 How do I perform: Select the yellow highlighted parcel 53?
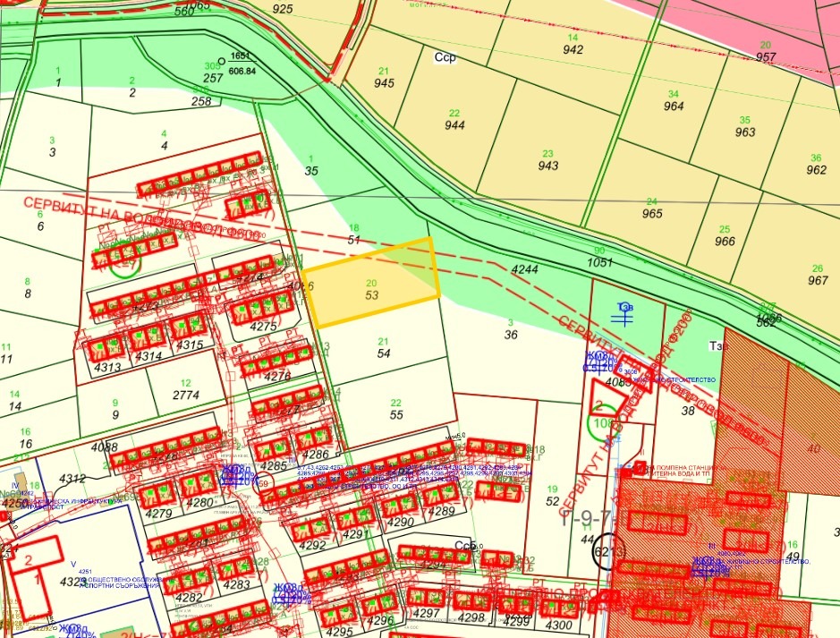click(371, 286)
